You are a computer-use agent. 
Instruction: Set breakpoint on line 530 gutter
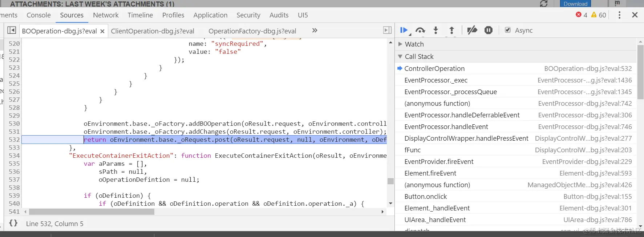[x=14, y=124]
